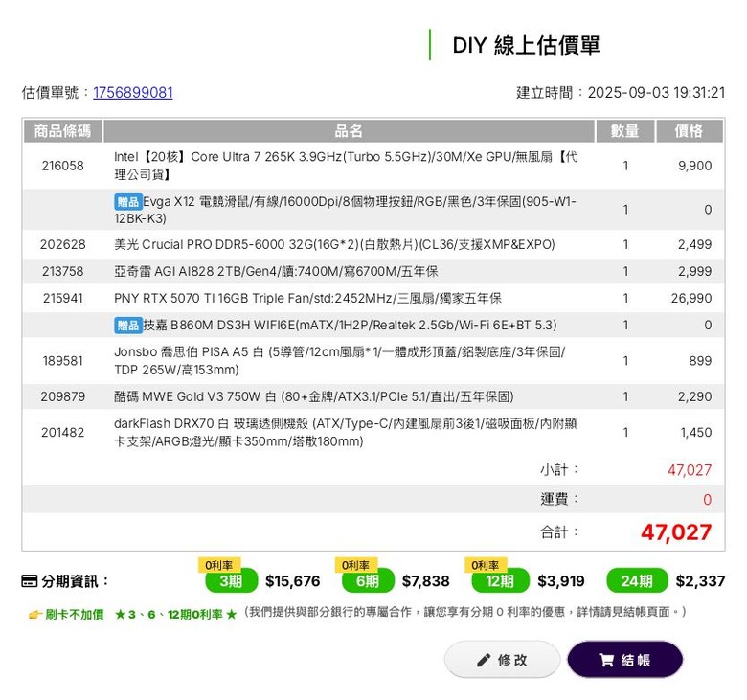Click product code 216058
Image resolution: width=747 pixels, height=700 pixels.
coord(63,166)
